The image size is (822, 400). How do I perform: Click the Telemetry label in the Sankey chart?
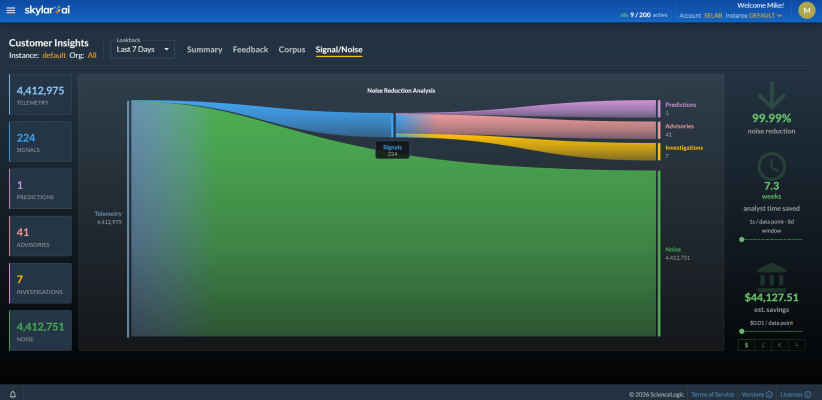[108, 214]
